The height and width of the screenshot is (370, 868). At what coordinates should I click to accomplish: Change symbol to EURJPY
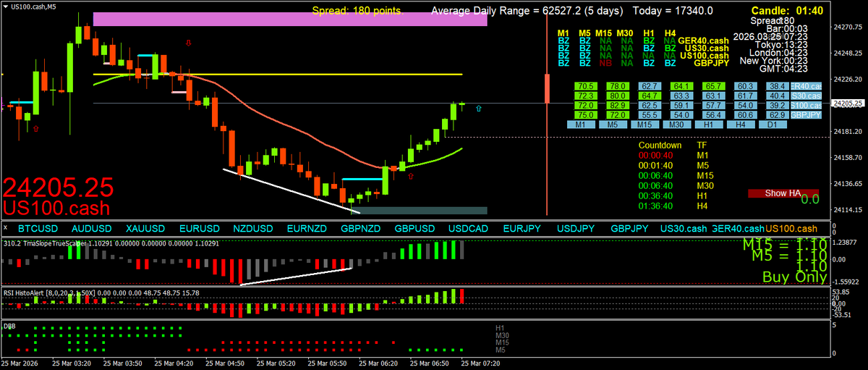[x=522, y=229]
